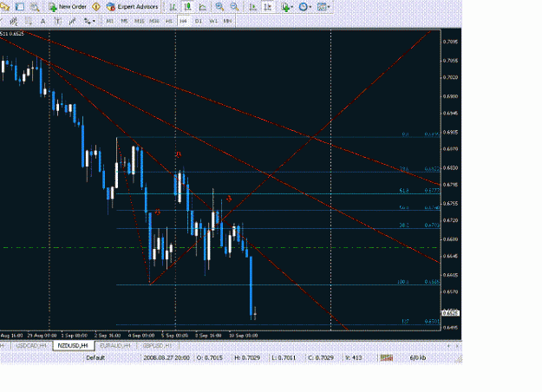Viewport: 542px width, 392px height.
Task: Click the V: 413 volume value
Action: click(354, 358)
